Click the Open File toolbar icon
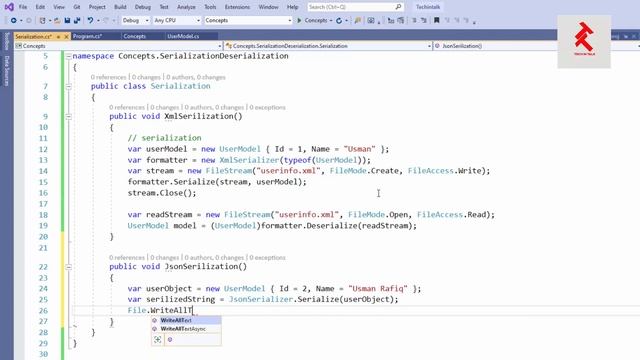This screenshot has width=640, height=360. (57, 20)
